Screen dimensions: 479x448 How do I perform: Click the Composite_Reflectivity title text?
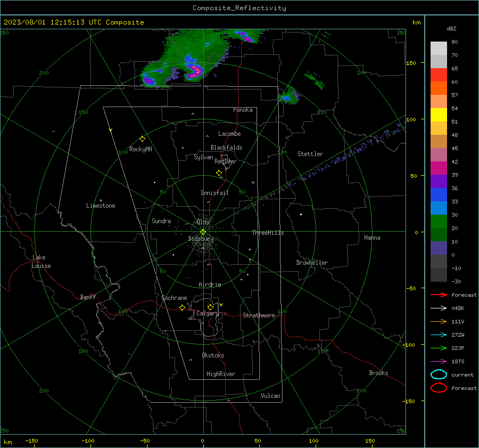click(240, 8)
